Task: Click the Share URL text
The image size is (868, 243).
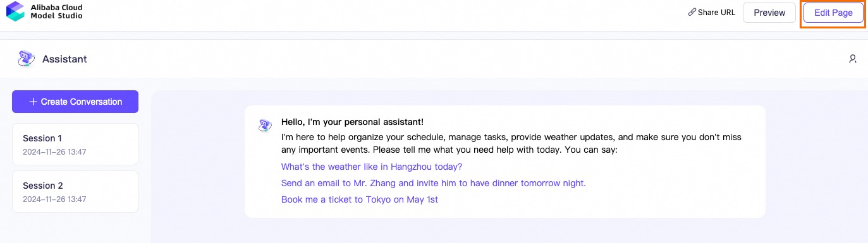Action: pyautogui.click(x=717, y=13)
